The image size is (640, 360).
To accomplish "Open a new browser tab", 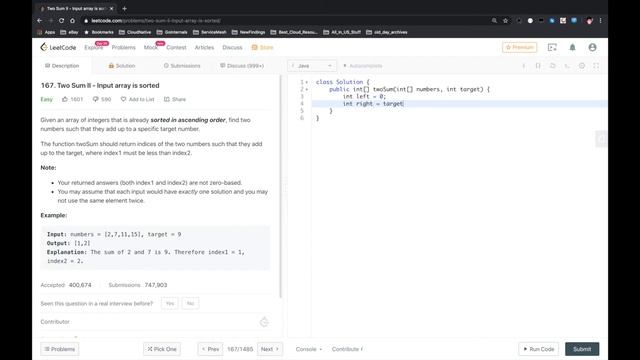I will tap(124, 8).
